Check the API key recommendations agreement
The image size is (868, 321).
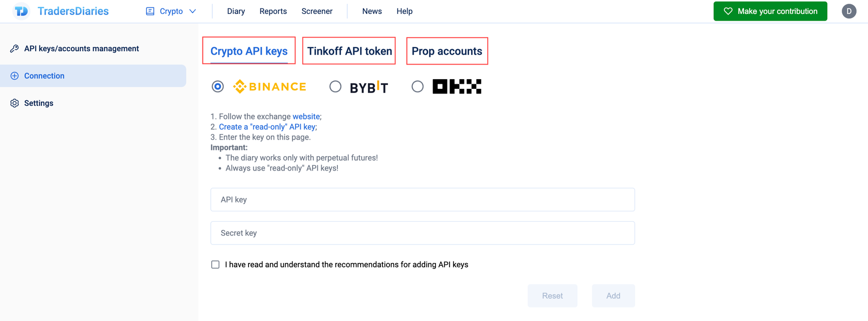pos(215,264)
